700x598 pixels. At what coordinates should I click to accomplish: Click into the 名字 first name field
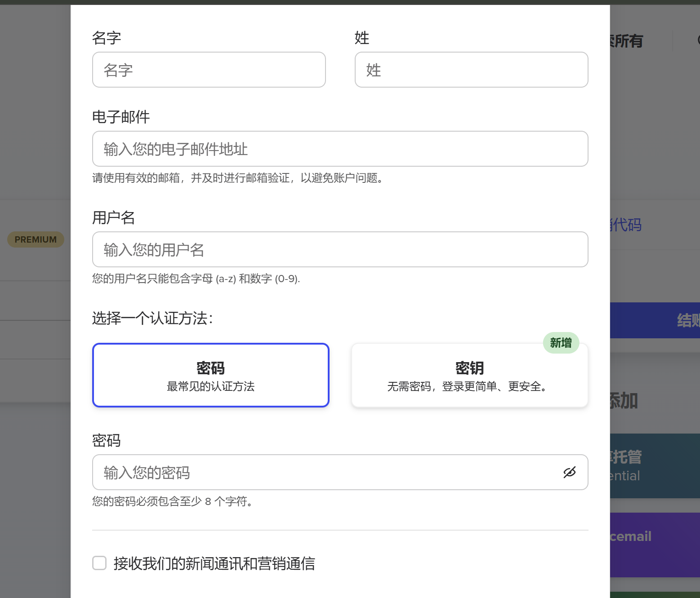(209, 70)
